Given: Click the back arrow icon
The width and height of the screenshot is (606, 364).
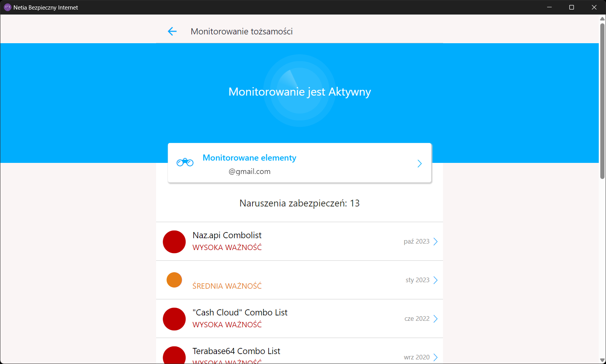Looking at the screenshot, I should (172, 31).
